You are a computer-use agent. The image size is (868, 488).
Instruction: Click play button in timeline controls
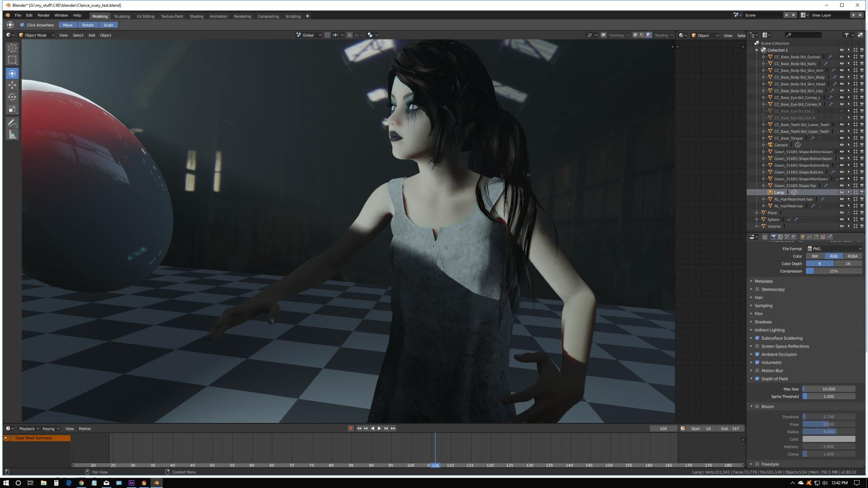[x=379, y=429]
